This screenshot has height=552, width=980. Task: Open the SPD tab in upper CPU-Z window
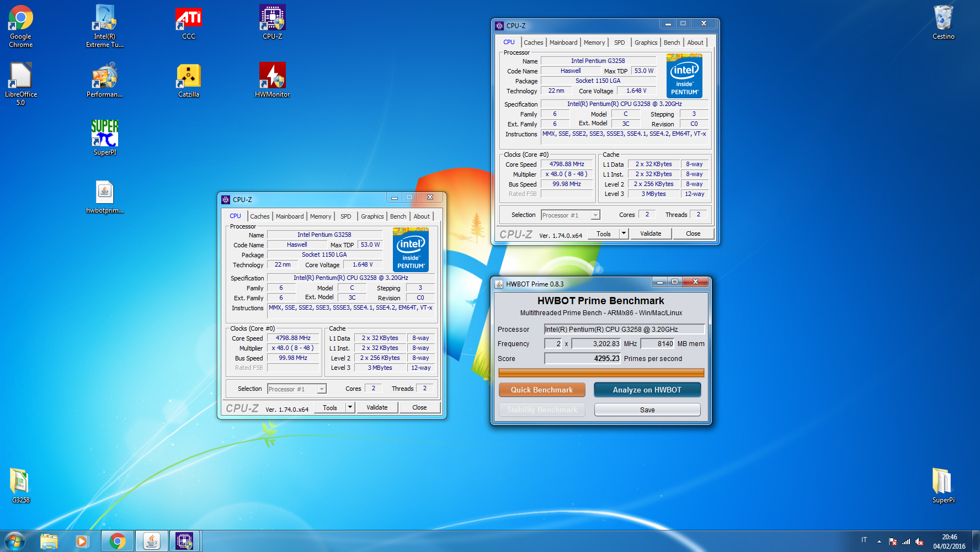[620, 43]
